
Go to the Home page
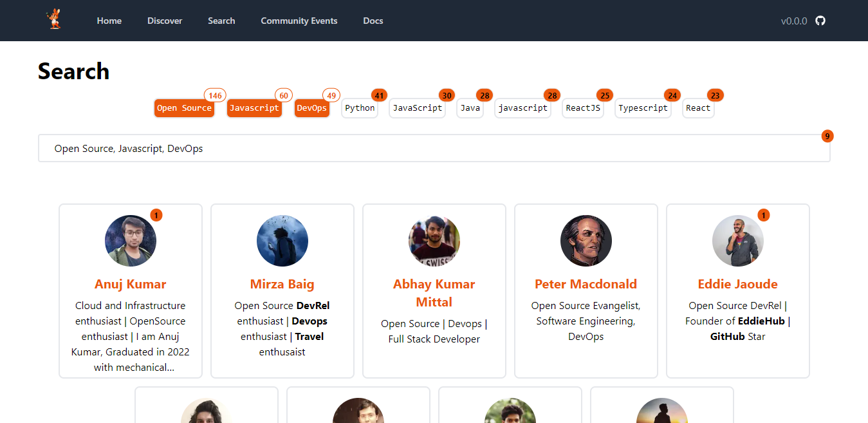tap(109, 21)
